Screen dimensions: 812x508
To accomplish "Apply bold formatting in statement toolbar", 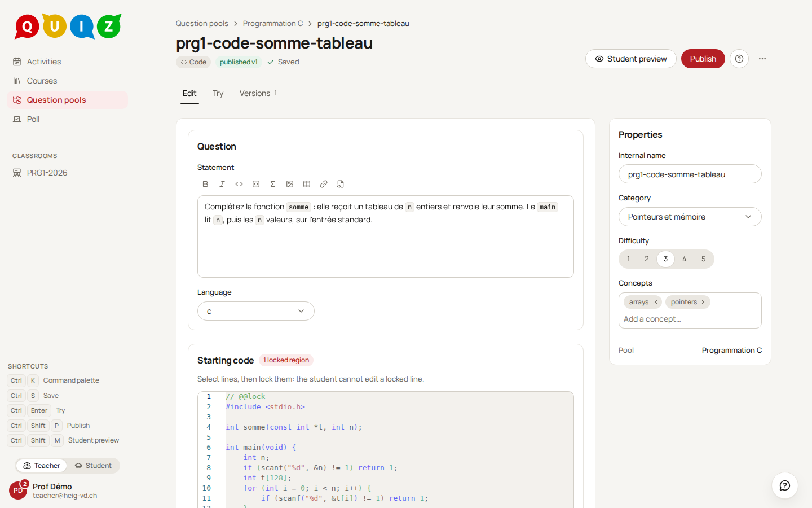I will 205,184.
